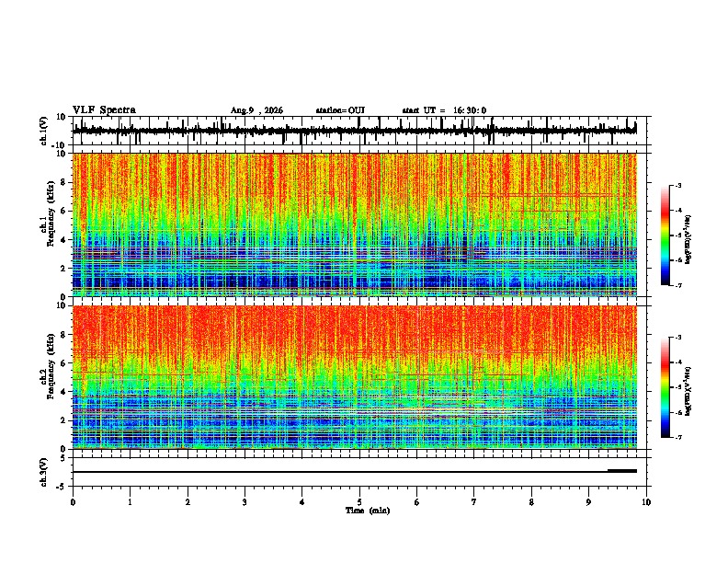Select the "start UT = 16:30:0" header text
The image size is (728, 563).
pos(444,110)
